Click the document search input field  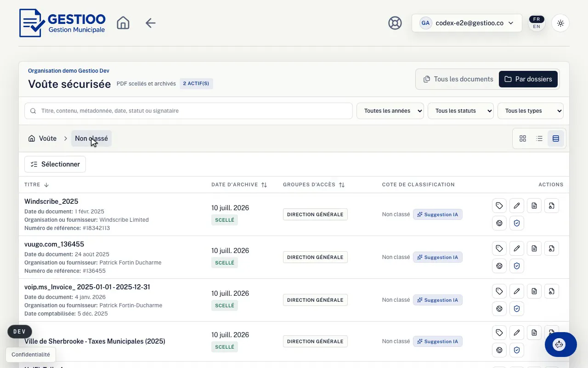point(188,111)
